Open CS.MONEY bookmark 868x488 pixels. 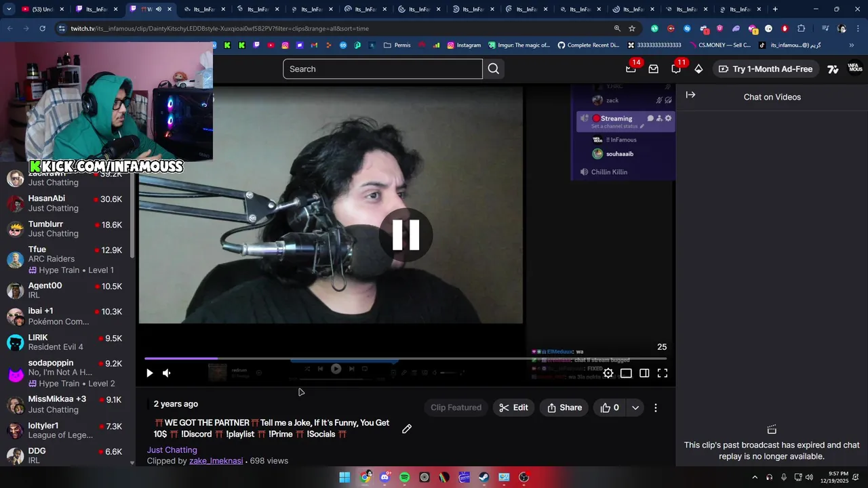pos(719,45)
